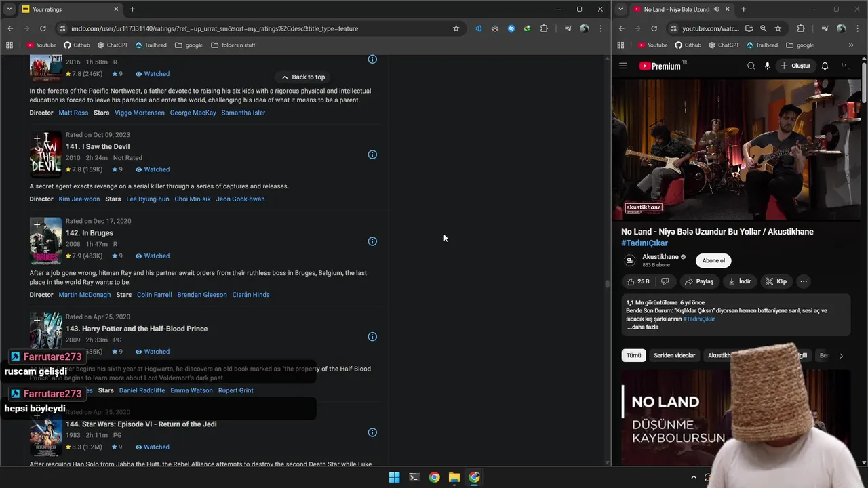Image resolution: width=868 pixels, height=488 pixels.
Task: Click the 9-star rating of In Bruges
Action: pyautogui.click(x=117, y=256)
